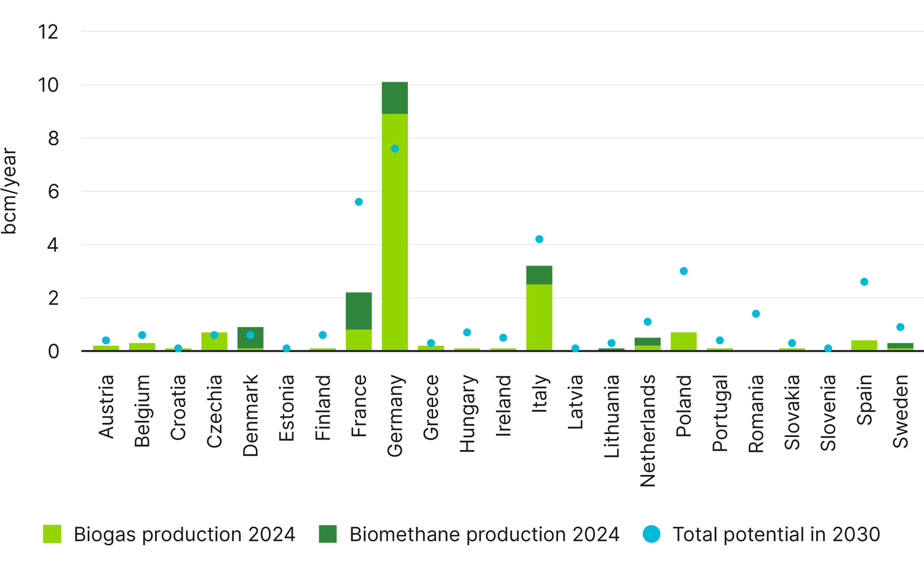Click the 'Italy' axis label

click(540, 393)
